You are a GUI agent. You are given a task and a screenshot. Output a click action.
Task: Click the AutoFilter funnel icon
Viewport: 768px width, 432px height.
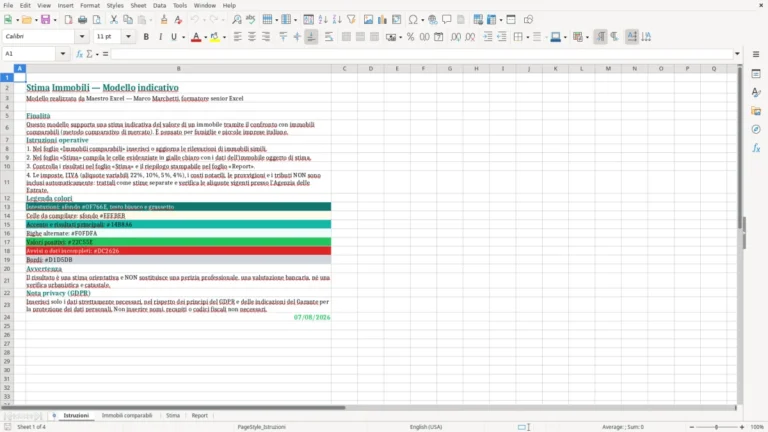pyautogui.click(x=351, y=20)
